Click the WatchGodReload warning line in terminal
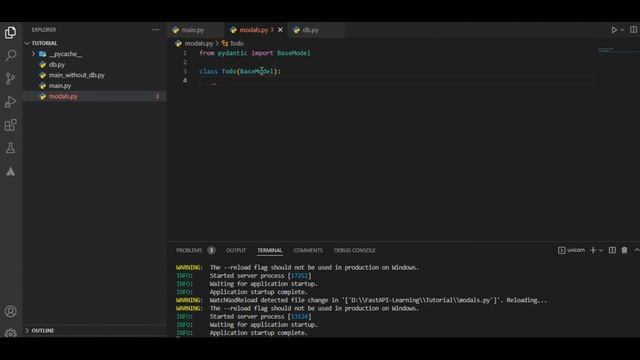This screenshot has width=640, height=360. (x=361, y=300)
